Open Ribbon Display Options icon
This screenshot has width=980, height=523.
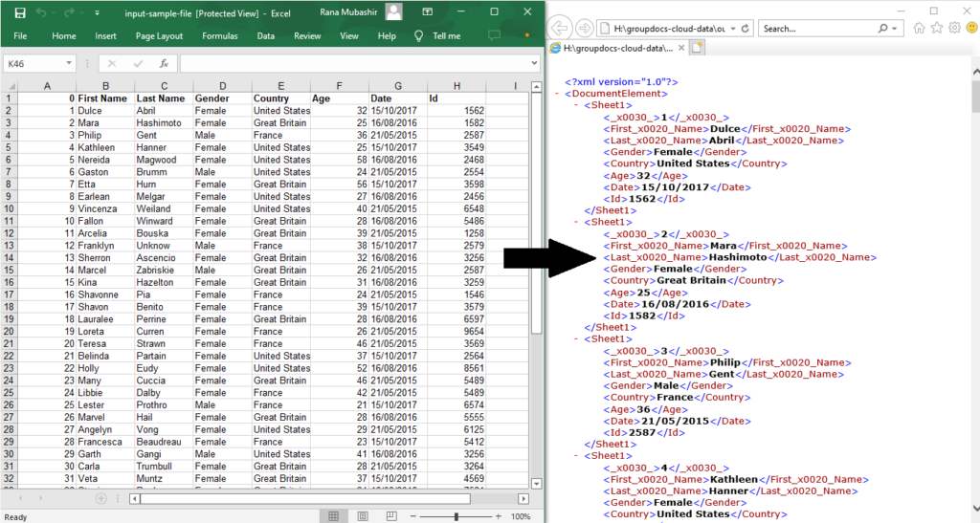tap(428, 11)
